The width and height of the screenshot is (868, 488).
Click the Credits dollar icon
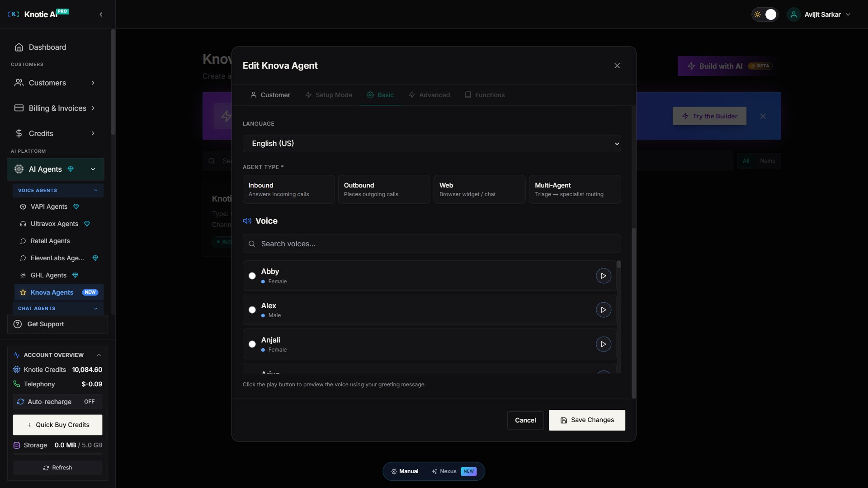[x=19, y=133]
